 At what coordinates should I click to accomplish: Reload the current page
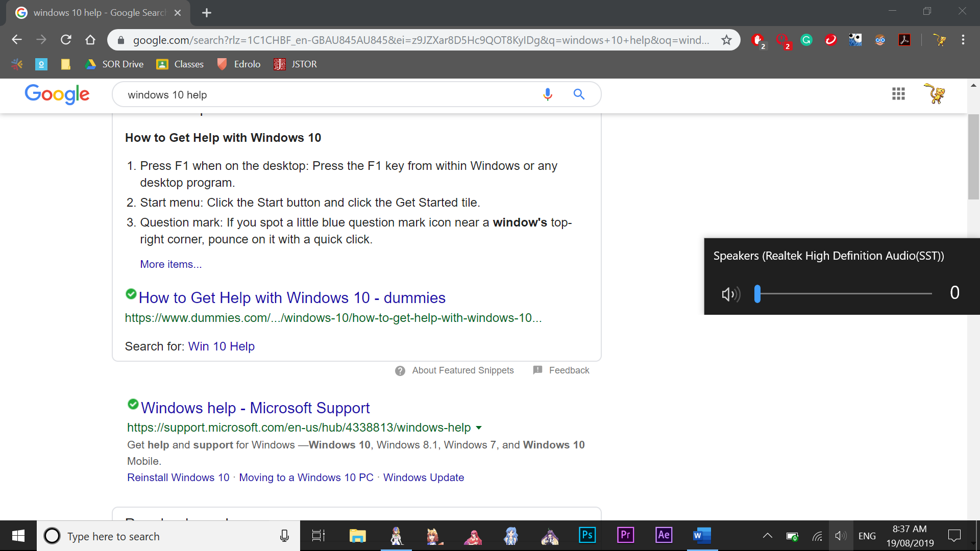coord(66,40)
